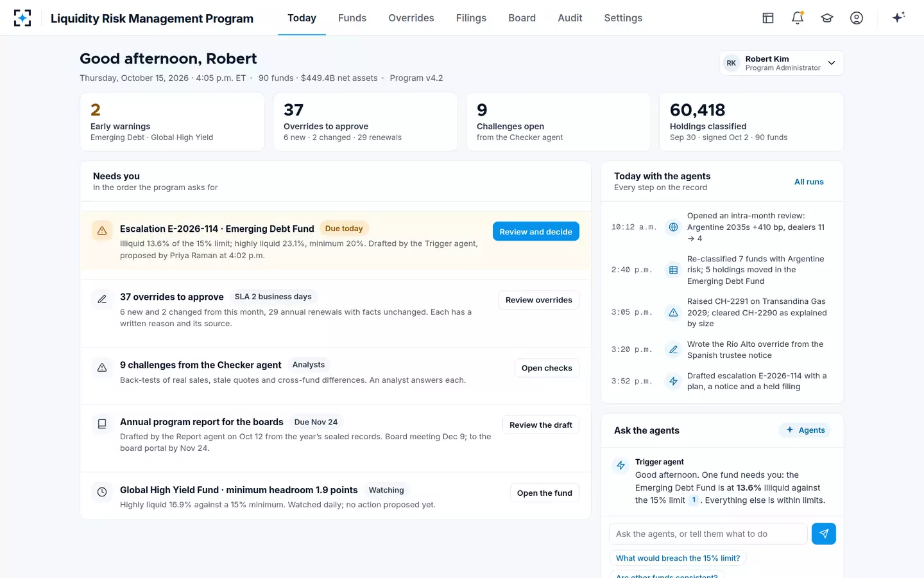
Task: Focus the Ask the agents input field
Action: [708, 534]
